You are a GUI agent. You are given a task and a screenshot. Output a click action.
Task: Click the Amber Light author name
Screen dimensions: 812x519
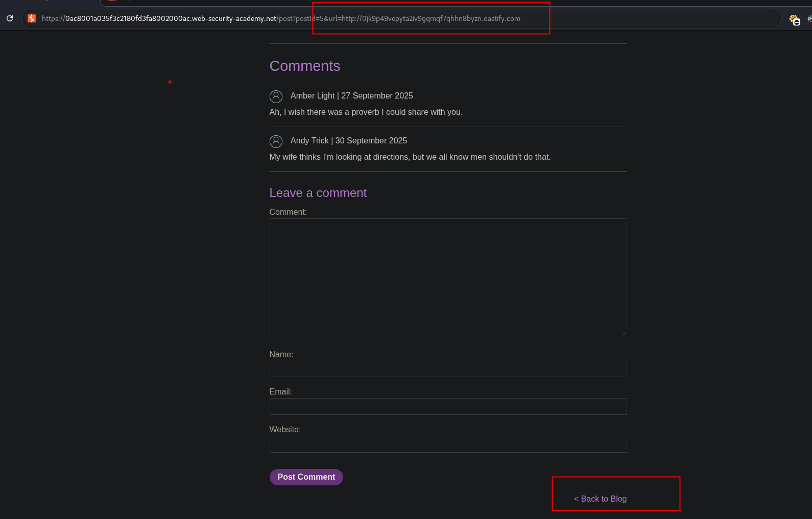coord(313,96)
